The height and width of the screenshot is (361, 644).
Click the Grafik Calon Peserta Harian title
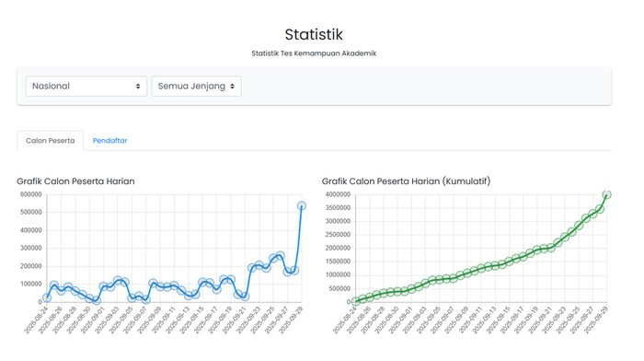75,181
